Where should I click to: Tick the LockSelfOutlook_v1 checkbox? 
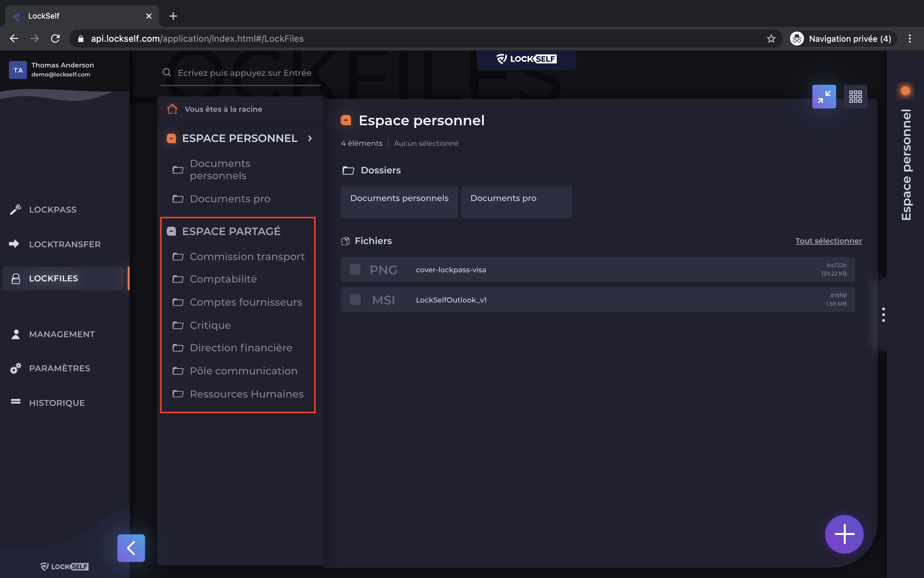(x=355, y=299)
